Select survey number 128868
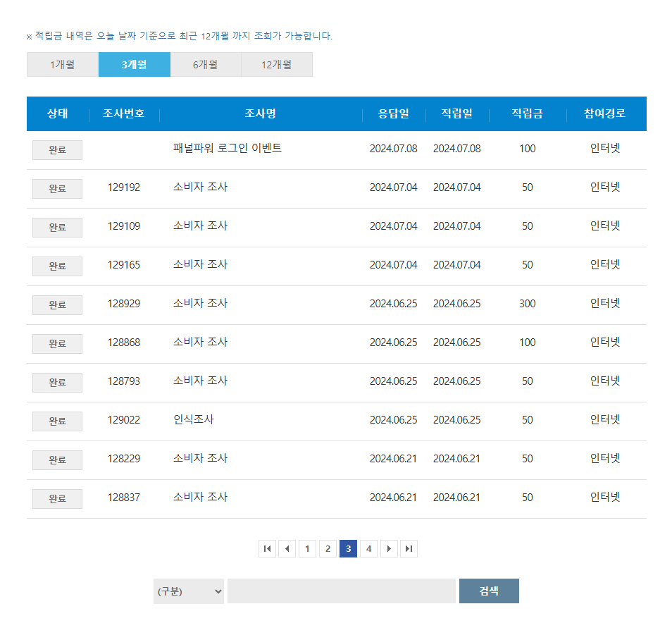The height and width of the screenshot is (635, 672). [x=124, y=343]
